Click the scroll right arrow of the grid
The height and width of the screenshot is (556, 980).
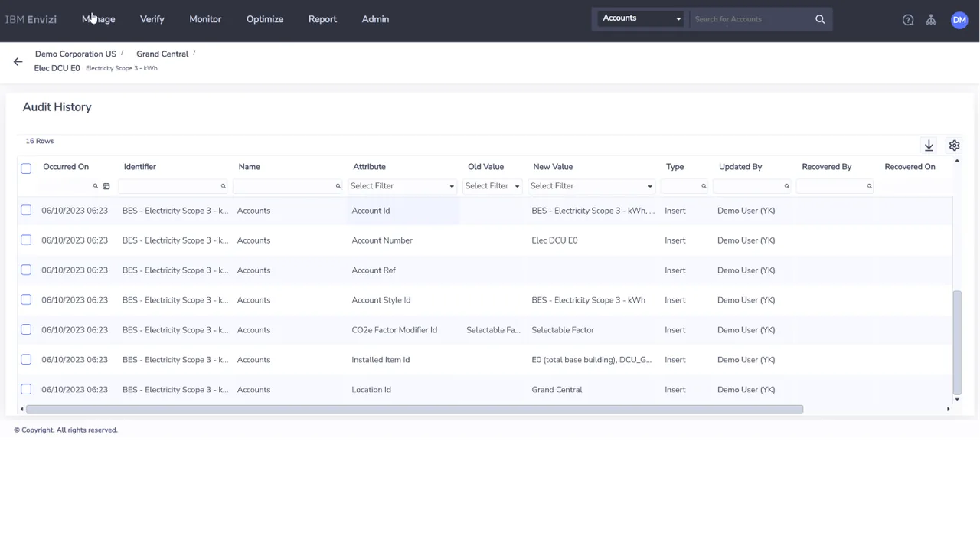tap(948, 409)
